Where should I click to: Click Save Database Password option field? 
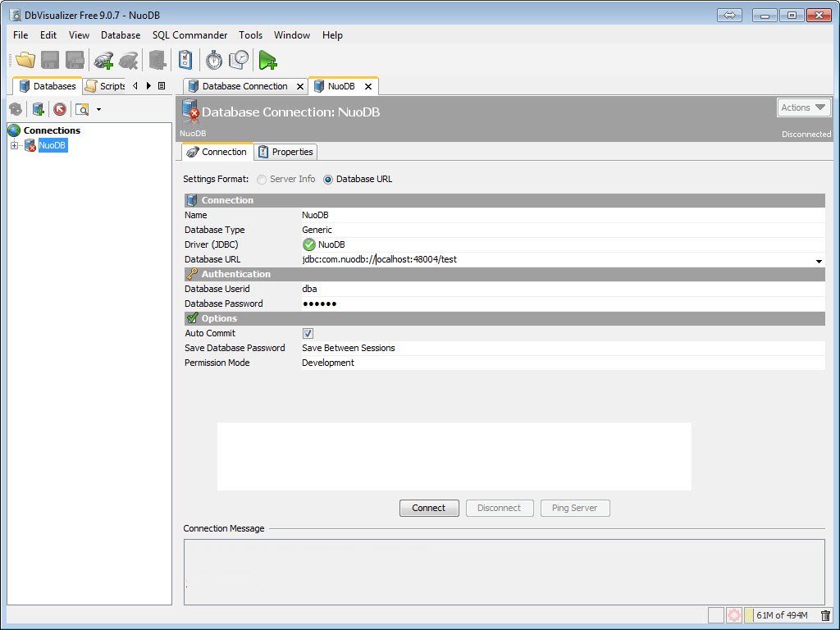tap(563, 348)
